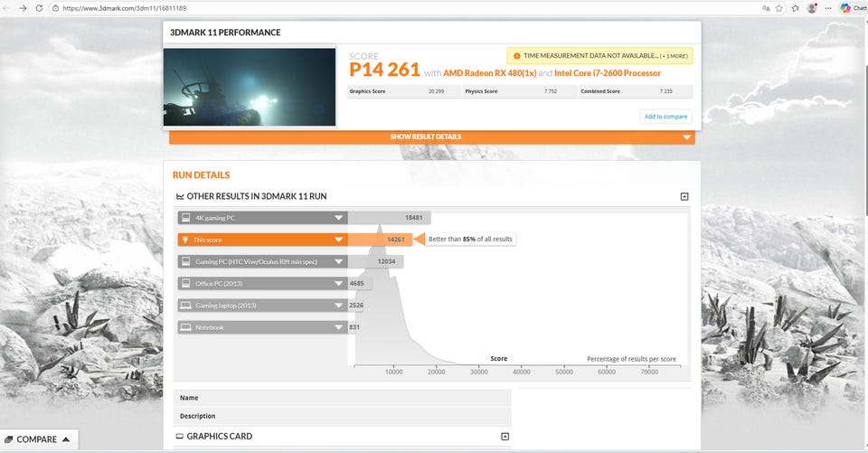Open the Office PC (2013) dropdown arrow
This screenshot has width=868, height=453.
click(x=338, y=284)
